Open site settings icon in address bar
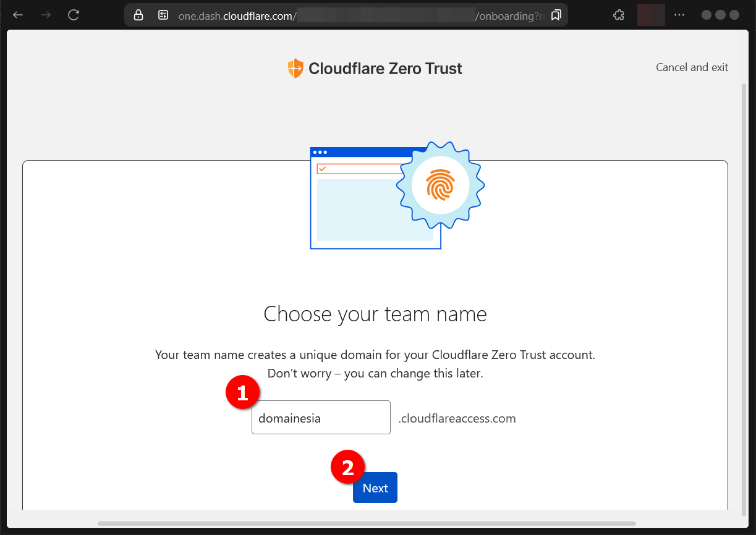This screenshot has width=756, height=535. click(x=163, y=15)
